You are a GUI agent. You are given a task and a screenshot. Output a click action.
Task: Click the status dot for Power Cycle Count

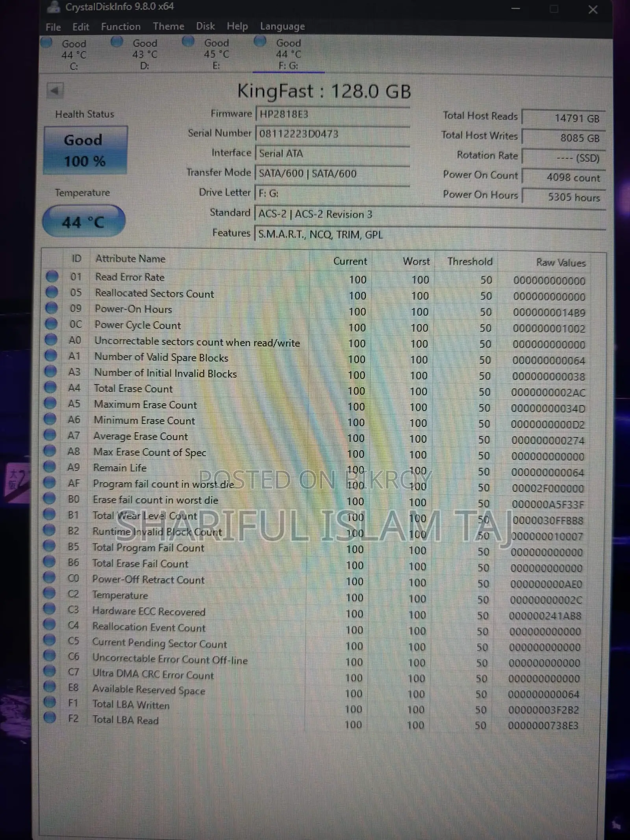(51, 324)
